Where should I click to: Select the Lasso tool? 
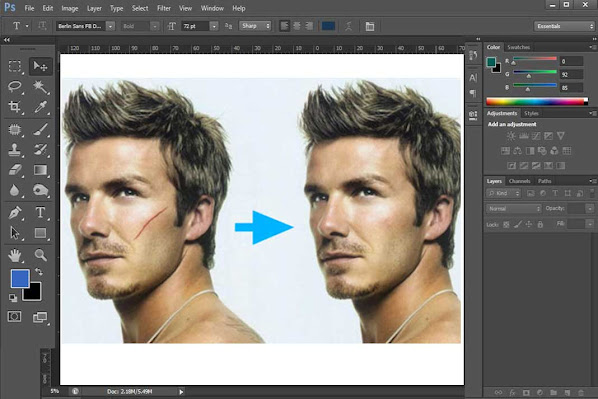click(x=14, y=86)
